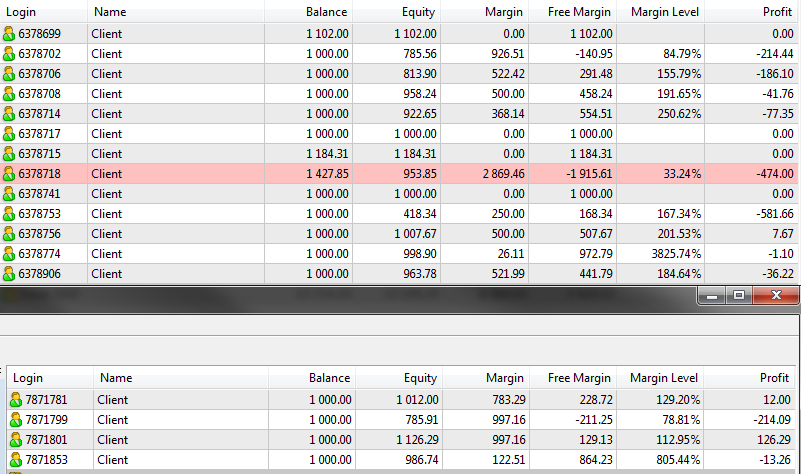Click the user icon for login 7871853
This screenshot has width=801, height=474.
pyautogui.click(x=16, y=460)
